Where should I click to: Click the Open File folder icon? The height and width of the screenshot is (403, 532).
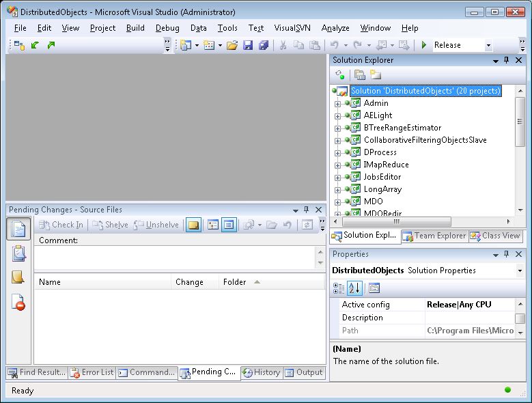pos(232,45)
